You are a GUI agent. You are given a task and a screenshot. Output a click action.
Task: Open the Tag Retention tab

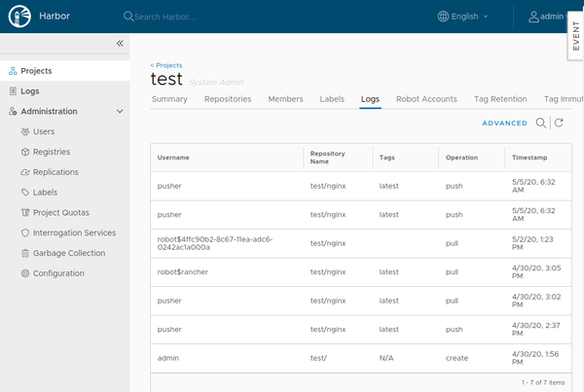pos(500,99)
